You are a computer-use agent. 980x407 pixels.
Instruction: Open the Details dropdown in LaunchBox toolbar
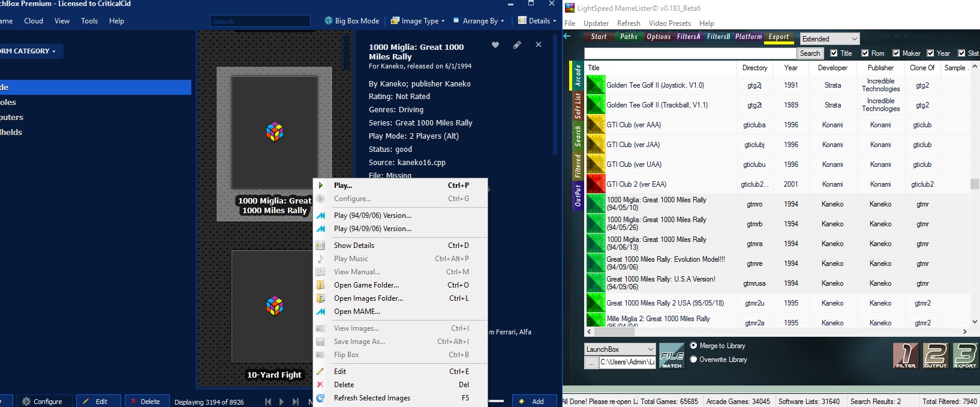[x=537, y=20]
